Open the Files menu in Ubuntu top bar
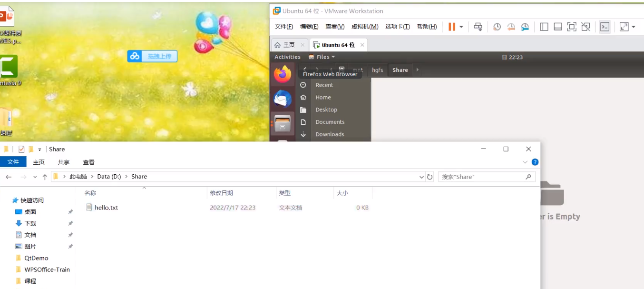This screenshot has width=644, height=289. 322,57
